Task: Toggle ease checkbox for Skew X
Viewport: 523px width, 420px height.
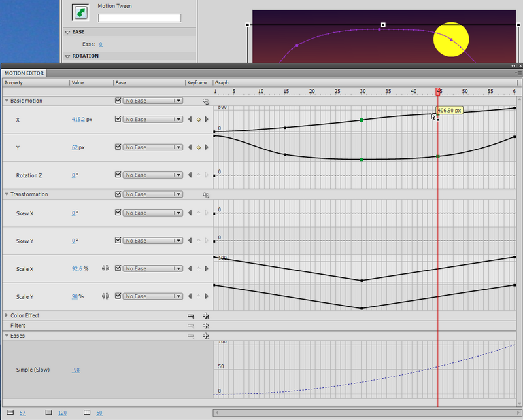Action: click(x=118, y=213)
